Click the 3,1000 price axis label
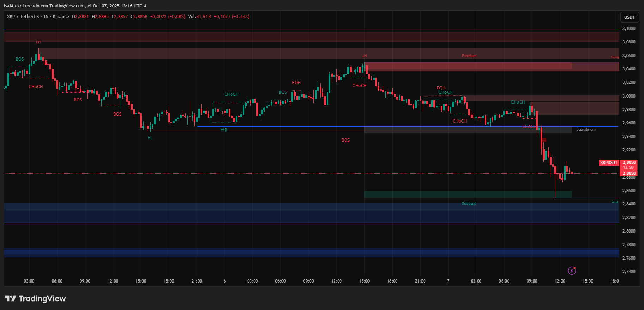Image resolution: width=644 pixels, height=310 pixels. (x=629, y=29)
